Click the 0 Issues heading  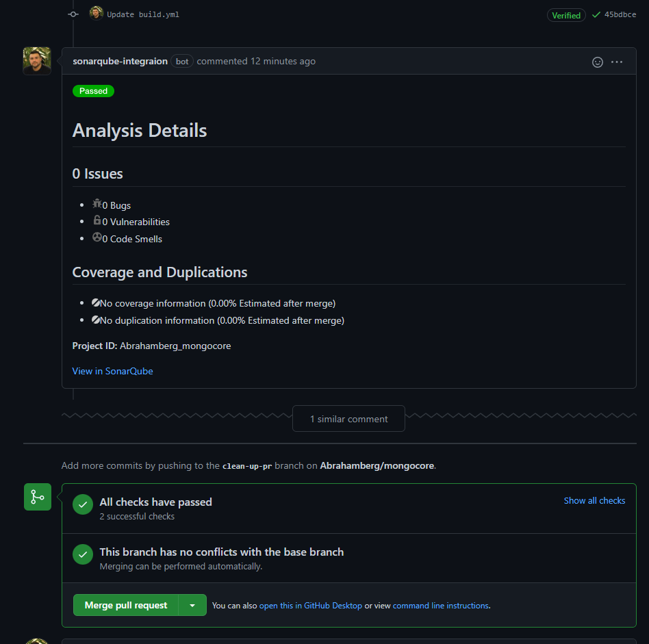coord(97,174)
